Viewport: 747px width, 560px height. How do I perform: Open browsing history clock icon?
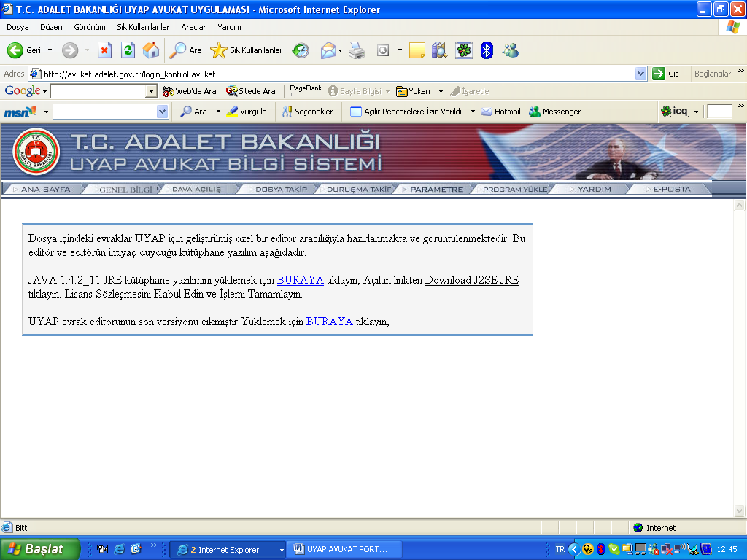coord(301,50)
